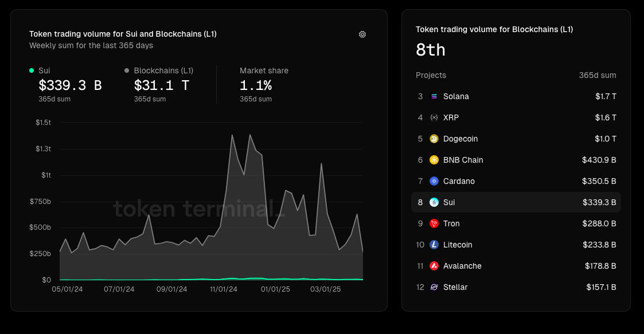Click the Avalanche logo icon
Screen dimensions: 644x334
[434, 266]
